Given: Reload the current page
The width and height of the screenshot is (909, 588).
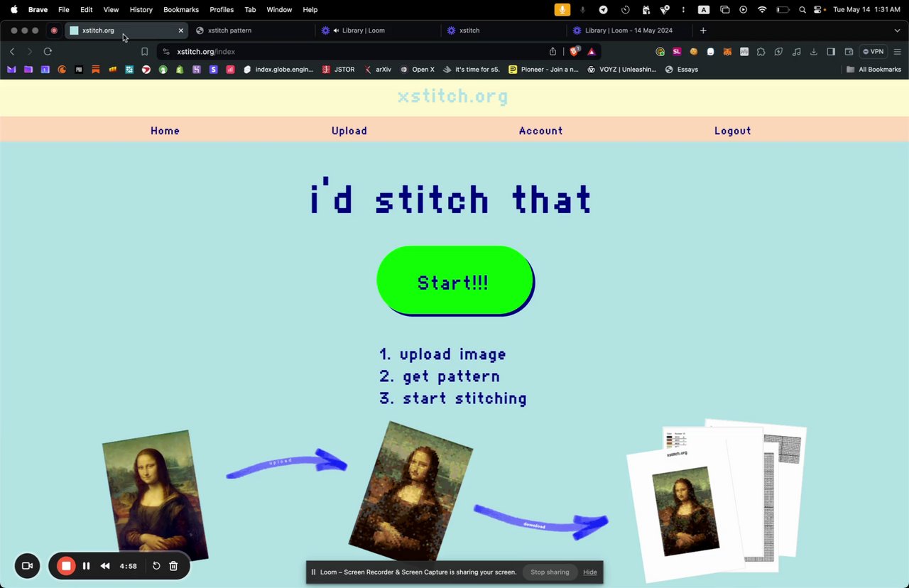Looking at the screenshot, I should tap(48, 51).
